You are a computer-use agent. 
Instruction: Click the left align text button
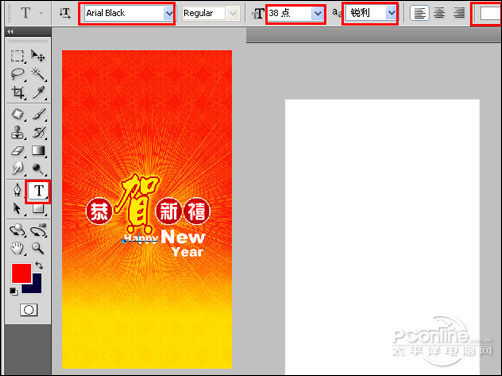pyautogui.click(x=420, y=13)
